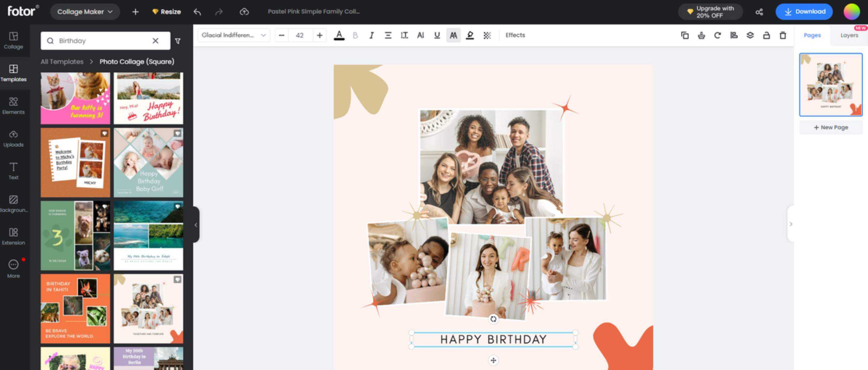Image resolution: width=868 pixels, height=370 pixels.
Task: Toggle italic text formatting
Action: (x=371, y=35)
